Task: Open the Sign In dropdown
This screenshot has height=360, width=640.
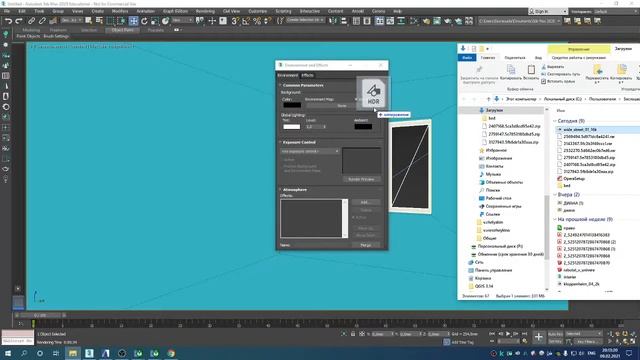Action: [547, 11]
